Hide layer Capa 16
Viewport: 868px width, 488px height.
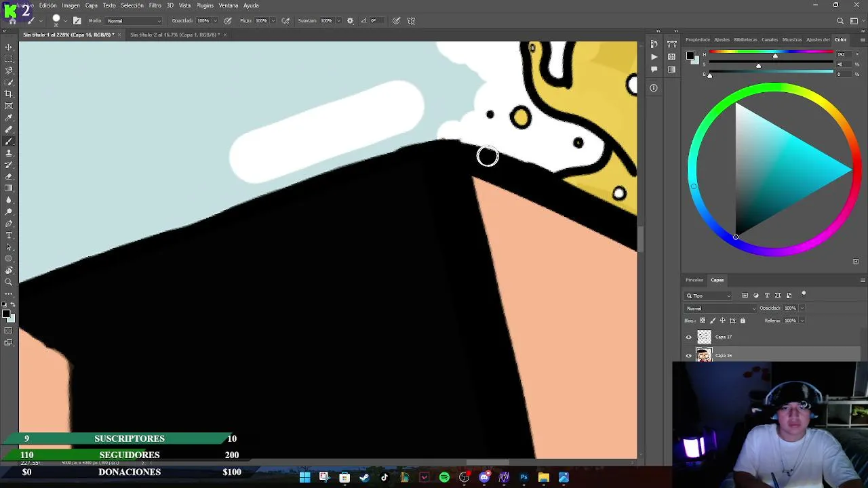689,355
